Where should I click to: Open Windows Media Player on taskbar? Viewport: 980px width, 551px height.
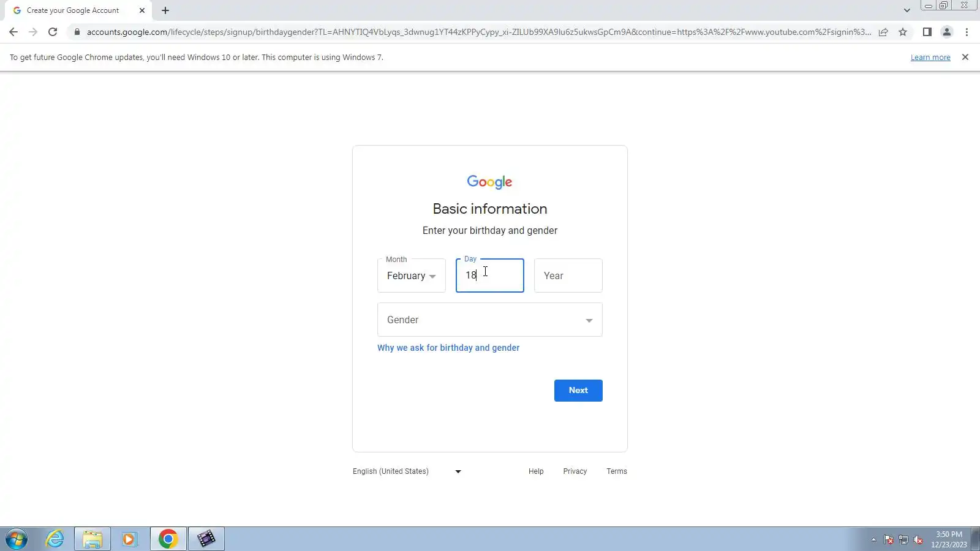129,539
